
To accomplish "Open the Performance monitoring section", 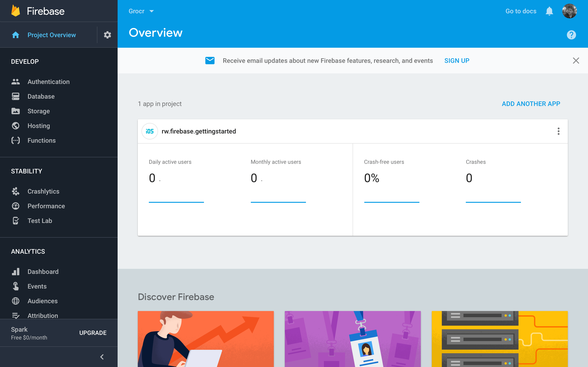I will [46, 206].
